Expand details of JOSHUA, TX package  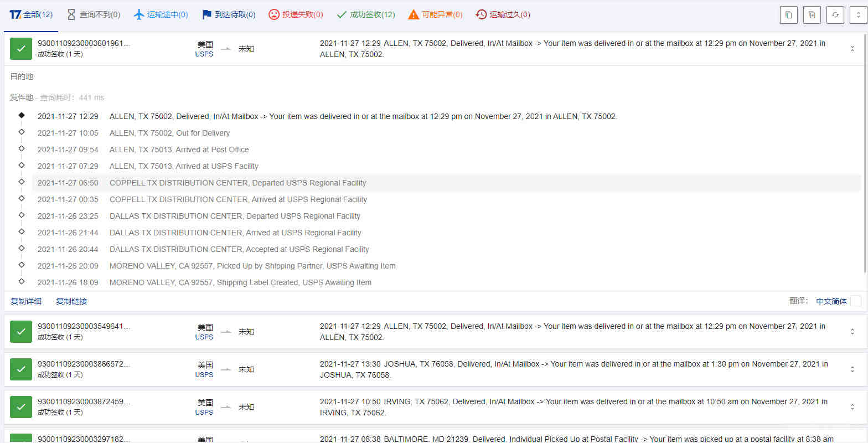point(852,369)
